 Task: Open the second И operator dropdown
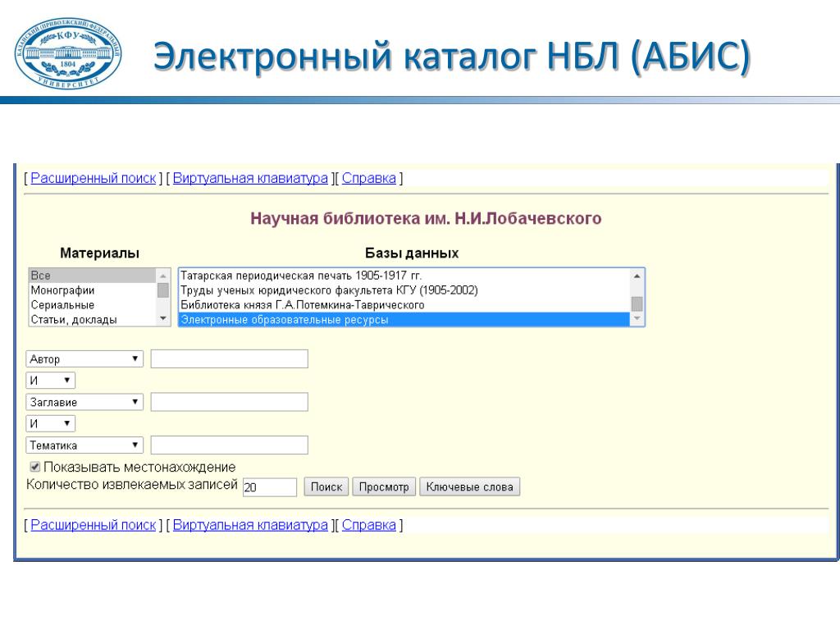pos(50,424)
